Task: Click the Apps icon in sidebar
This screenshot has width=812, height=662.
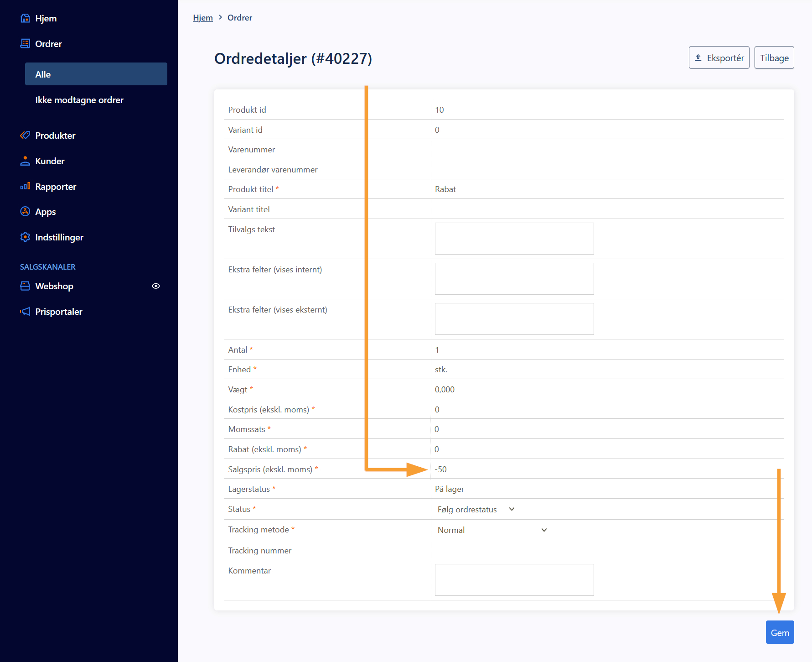Action: (x=26, y=212)
